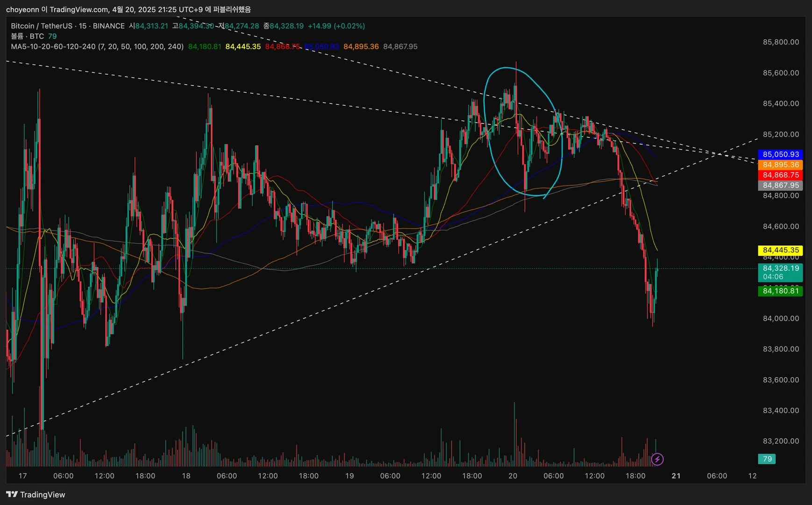Click the TradingView.com link in header
812x505 pixels.
point(79,9)
